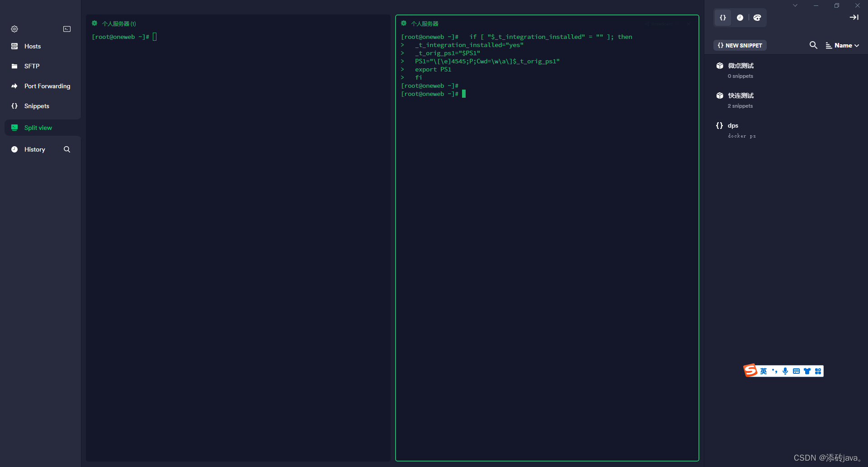Click the search icon next to History
868x467 pixels.
pos(66,149)
